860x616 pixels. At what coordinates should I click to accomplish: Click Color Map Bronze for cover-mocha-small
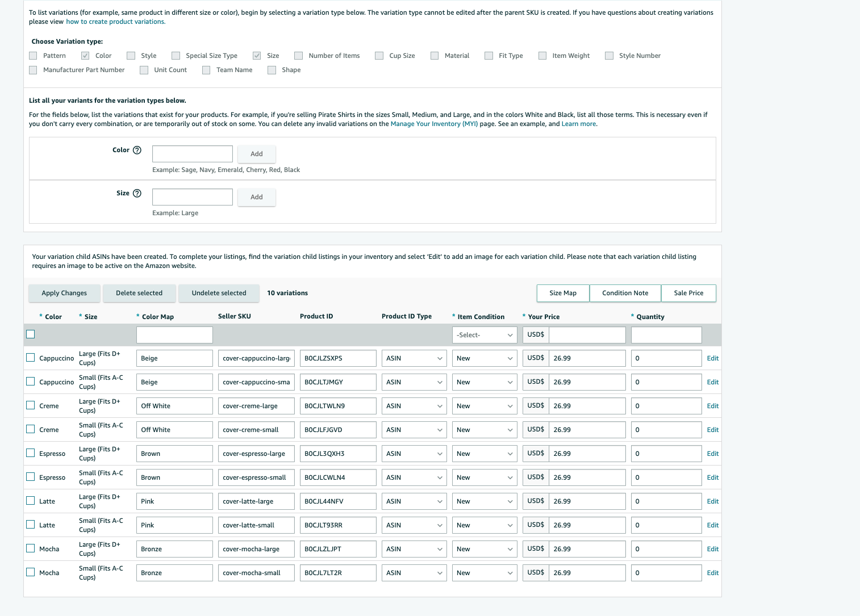click(x=174, y=573)
